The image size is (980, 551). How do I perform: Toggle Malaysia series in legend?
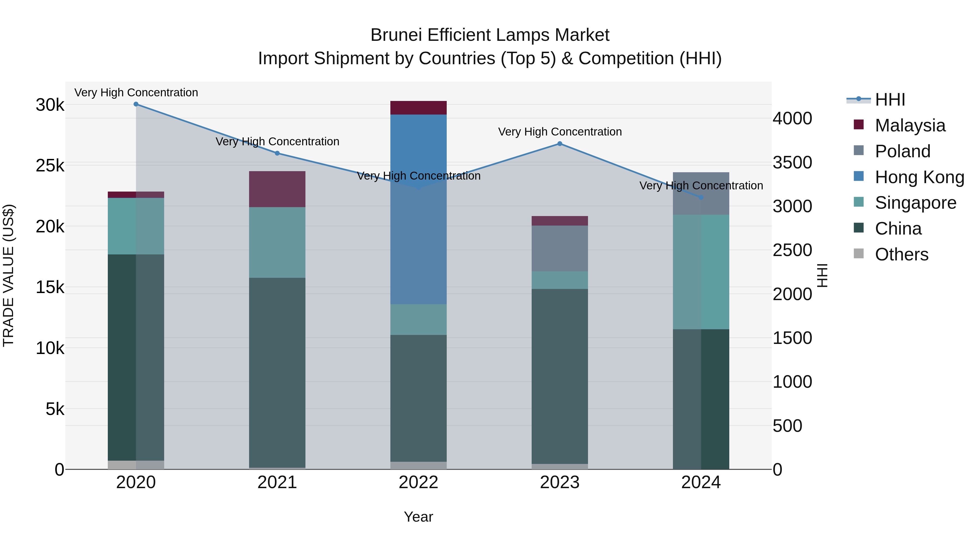[x=899, y=125]
